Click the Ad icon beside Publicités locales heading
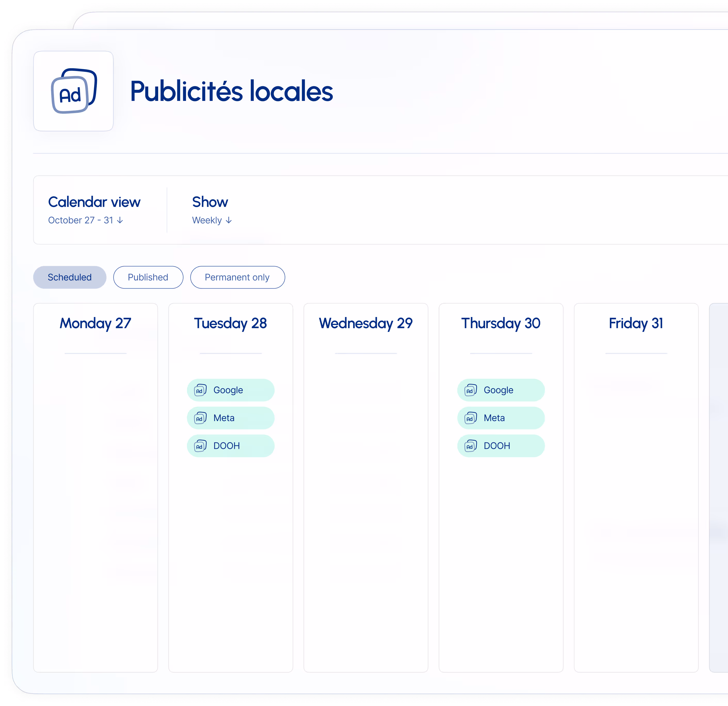The height and width of the screenshot is (706, 728). pos(73,91)
